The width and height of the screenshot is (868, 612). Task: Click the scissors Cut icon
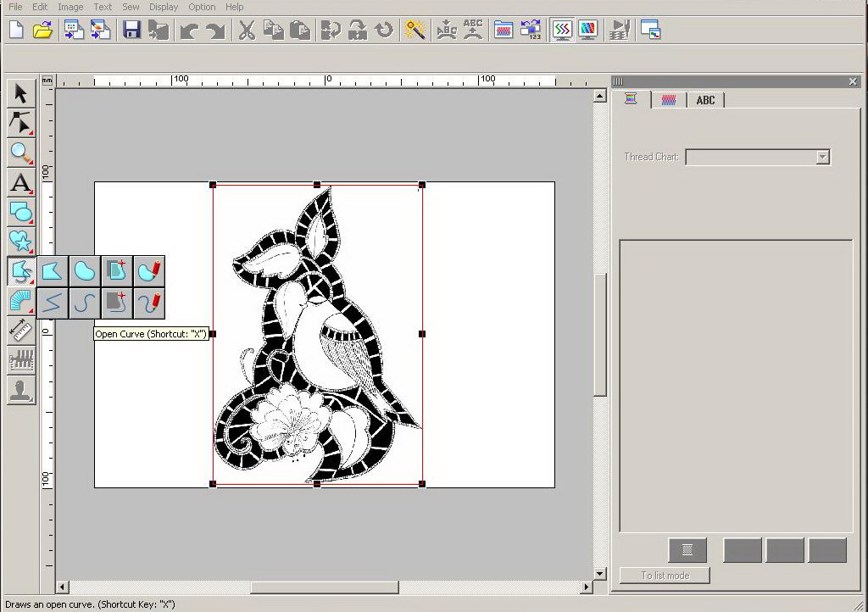[x=246, y=31]
